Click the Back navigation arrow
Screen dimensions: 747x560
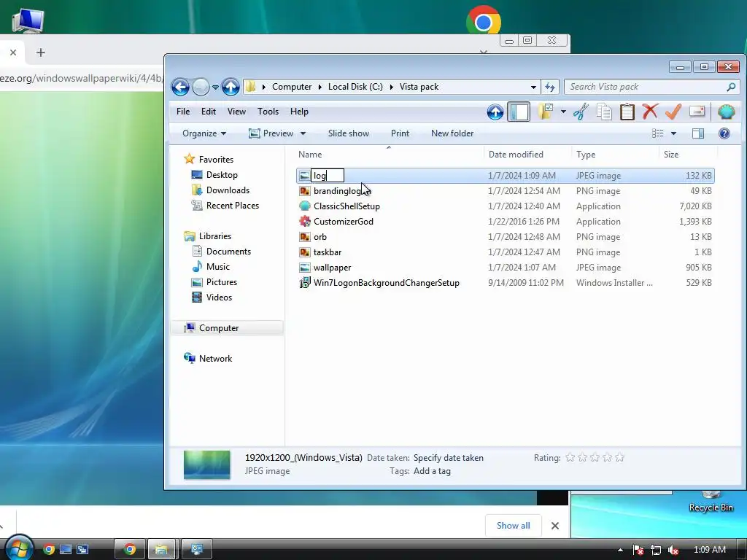(180, 87)
